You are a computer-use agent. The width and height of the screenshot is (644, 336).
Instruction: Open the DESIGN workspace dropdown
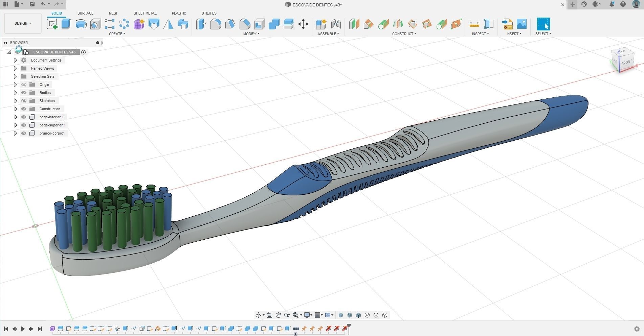[x=23, y=23]
